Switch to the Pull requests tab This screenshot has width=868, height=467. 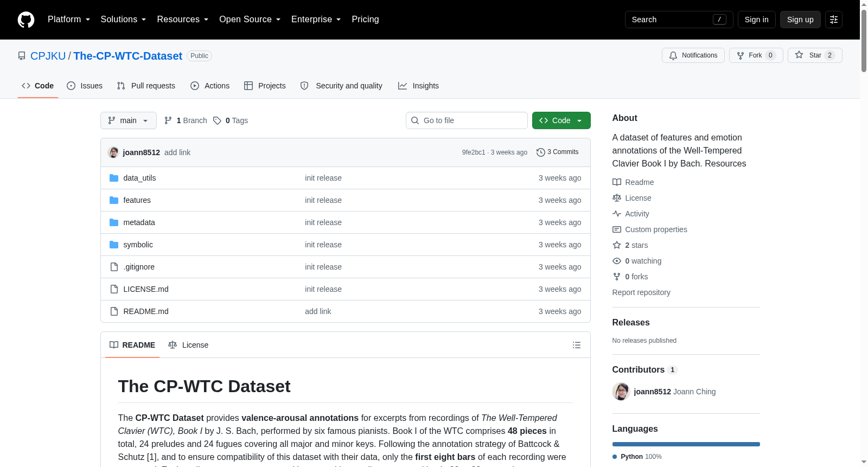(146, 86)
